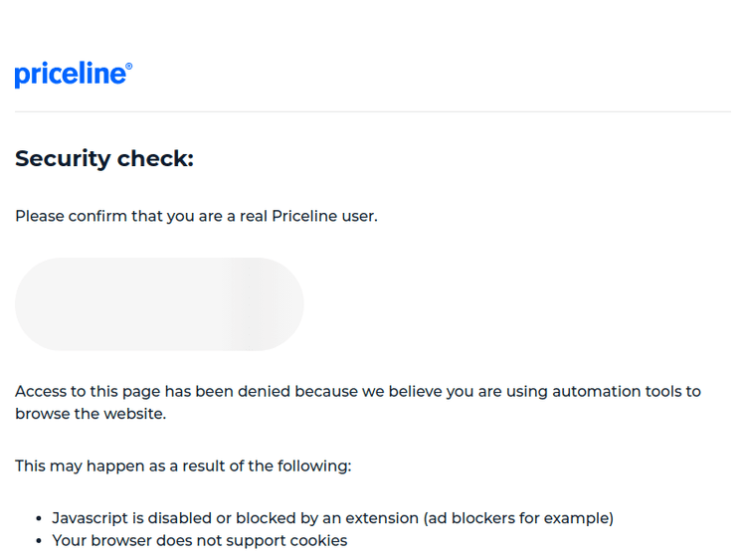Viewport: 746px width, 560px height.
Task: Click 'browse the website.' text line
Action: click(91, 414)
